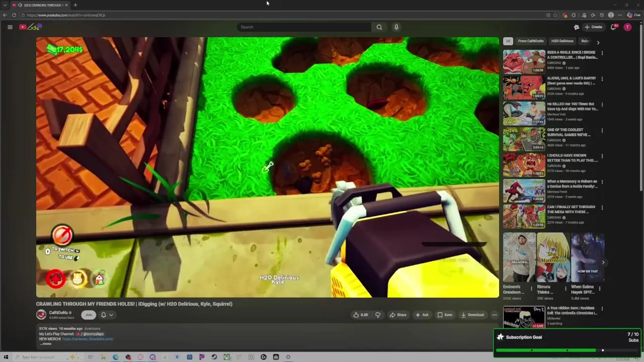Go to the YouTube home logo
This screenshot has width=644, height=362.
30,27
